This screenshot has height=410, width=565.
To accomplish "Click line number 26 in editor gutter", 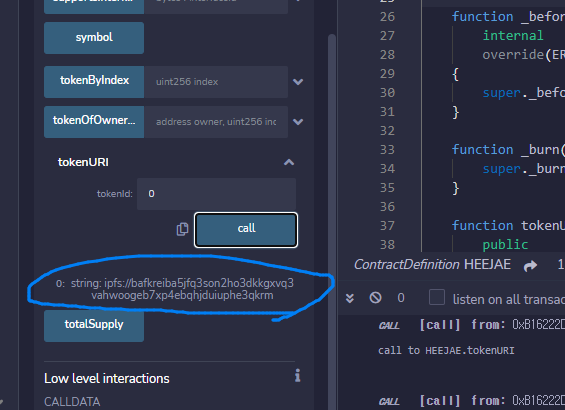I will tap(387, 17).
